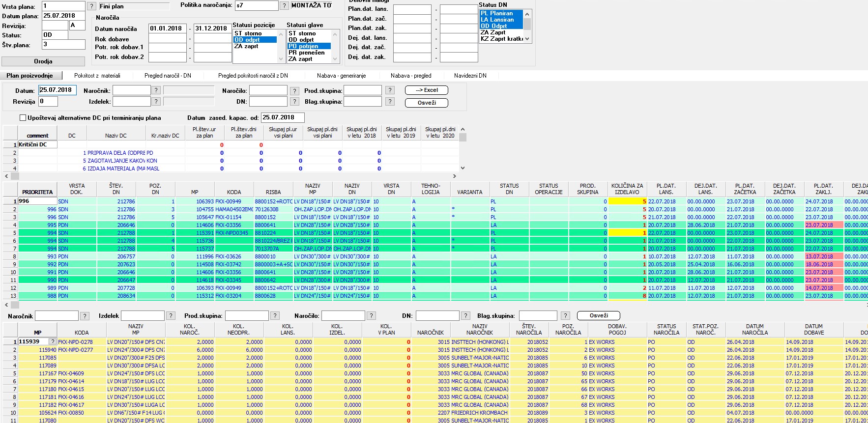Select FKX-NPD0345 cell in KODA column
Viewport: 868px width, 423px height.
click(234, 233)
